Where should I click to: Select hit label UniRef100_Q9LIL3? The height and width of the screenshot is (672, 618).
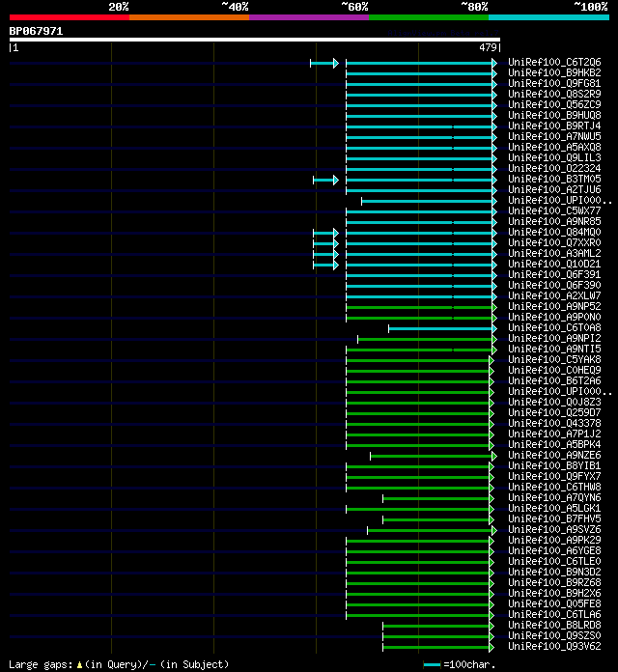(554, 157)
